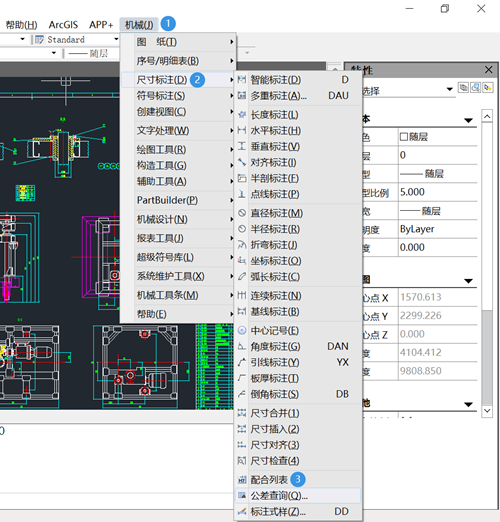
Task: Click the 配合列表 icon
Action: tap(242, 480)
